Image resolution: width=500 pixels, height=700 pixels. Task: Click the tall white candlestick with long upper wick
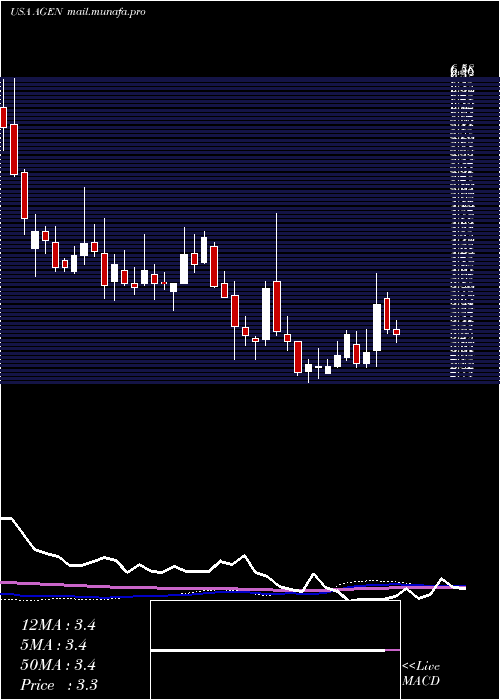pyautogui.click(x=377, y=327)
